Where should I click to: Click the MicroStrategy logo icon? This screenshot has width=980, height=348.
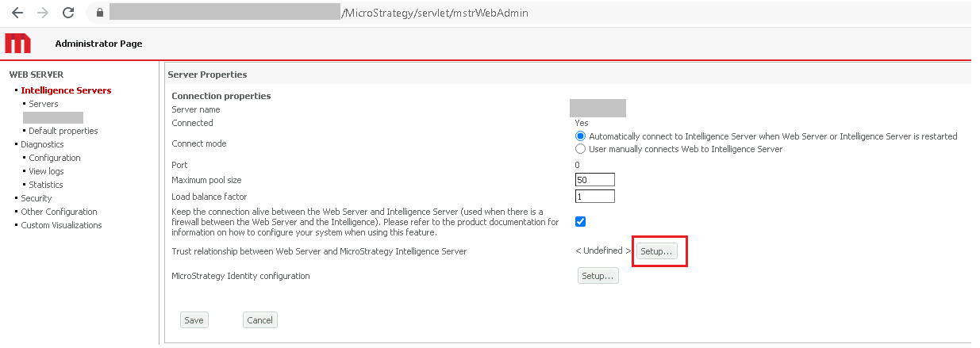[x=17, y=44]
